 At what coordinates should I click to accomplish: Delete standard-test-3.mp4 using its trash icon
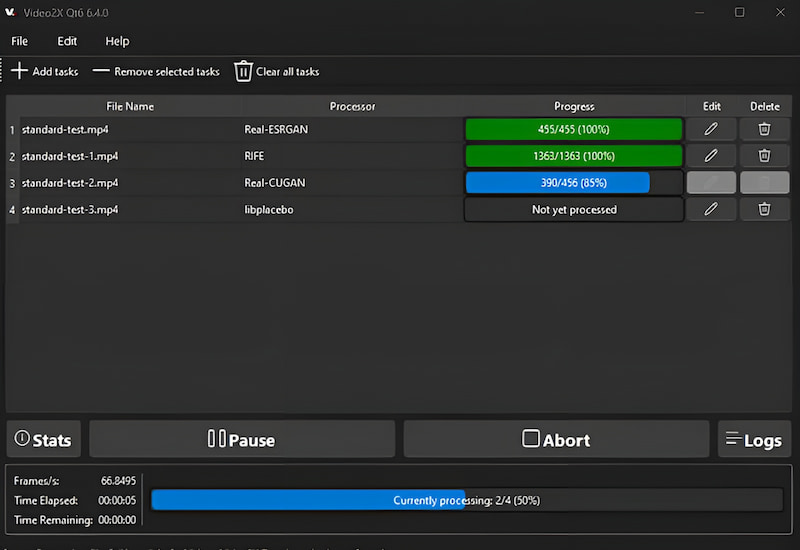(764, 209)
